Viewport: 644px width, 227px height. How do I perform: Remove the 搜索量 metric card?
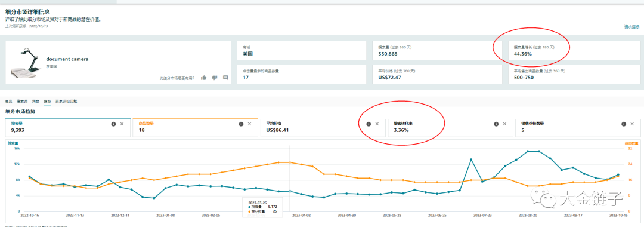coord(122,124)
